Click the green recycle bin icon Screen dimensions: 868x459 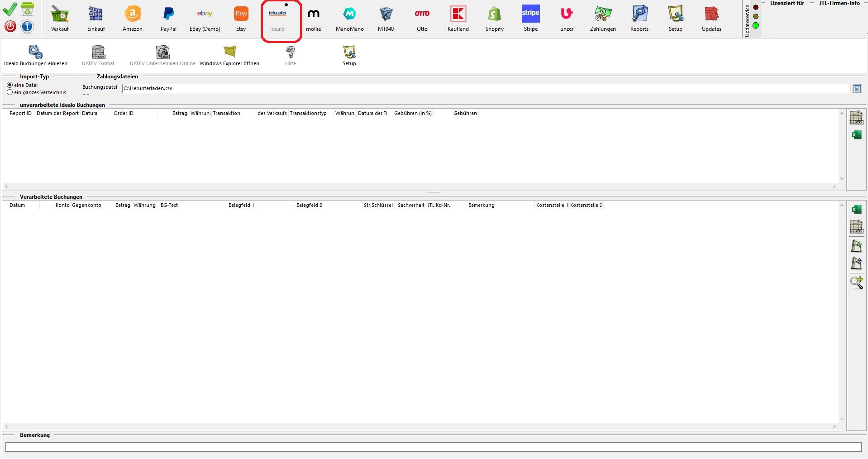27,9
